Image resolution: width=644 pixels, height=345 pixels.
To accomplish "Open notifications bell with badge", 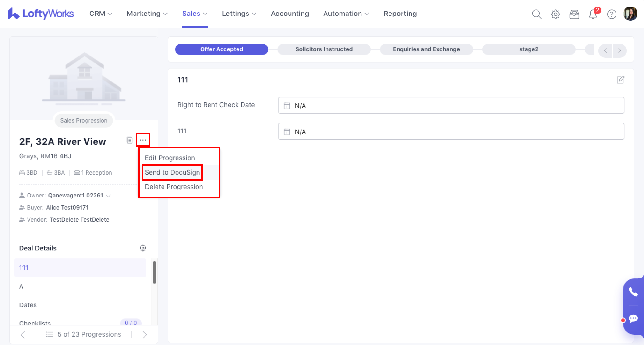I will coord(593,14).
